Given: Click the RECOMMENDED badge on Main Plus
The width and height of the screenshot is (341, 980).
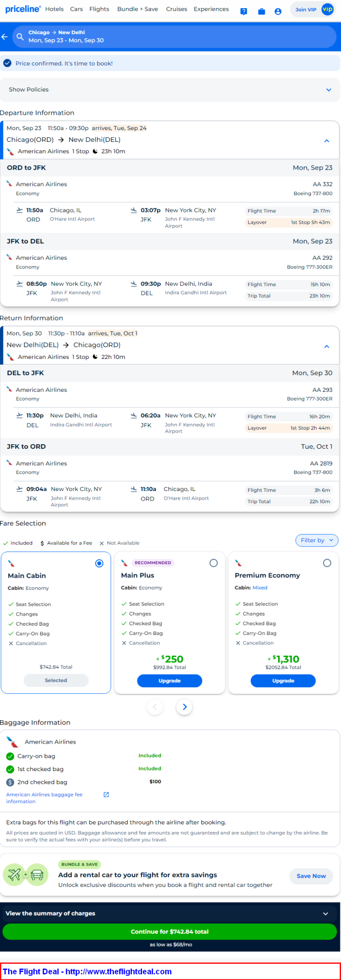Looking at the screenshot, I should point(153,563).
